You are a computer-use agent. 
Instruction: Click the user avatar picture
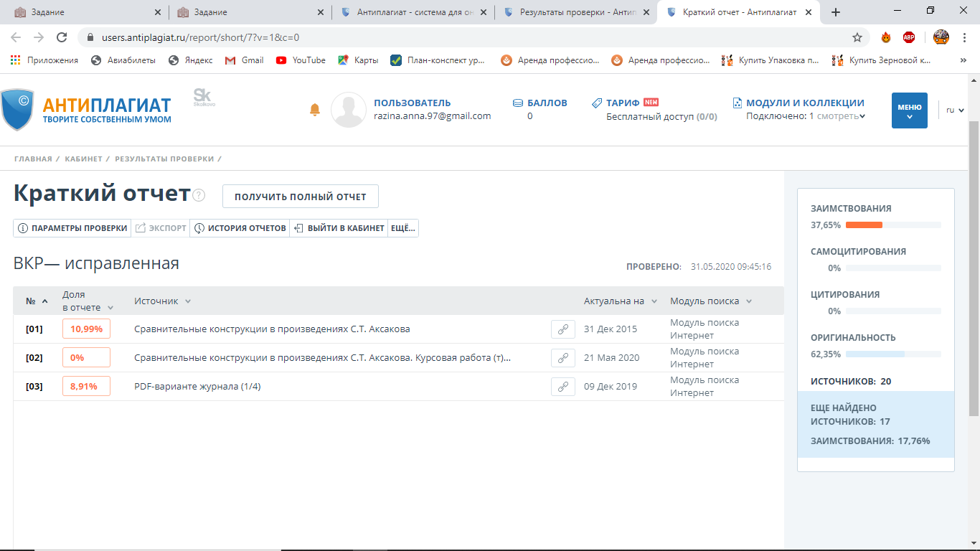[349, 110]
